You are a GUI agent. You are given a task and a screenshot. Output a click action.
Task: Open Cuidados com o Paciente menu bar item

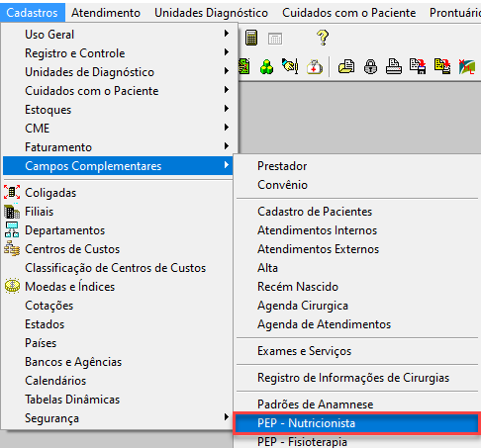pyautogui.click(x=349, y=13)
